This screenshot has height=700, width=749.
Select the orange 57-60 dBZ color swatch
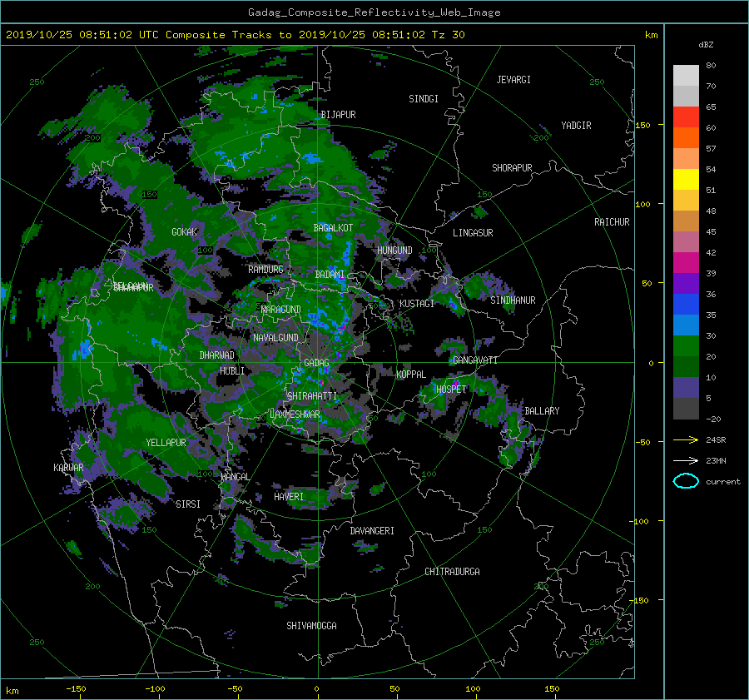tap(686, 137)
